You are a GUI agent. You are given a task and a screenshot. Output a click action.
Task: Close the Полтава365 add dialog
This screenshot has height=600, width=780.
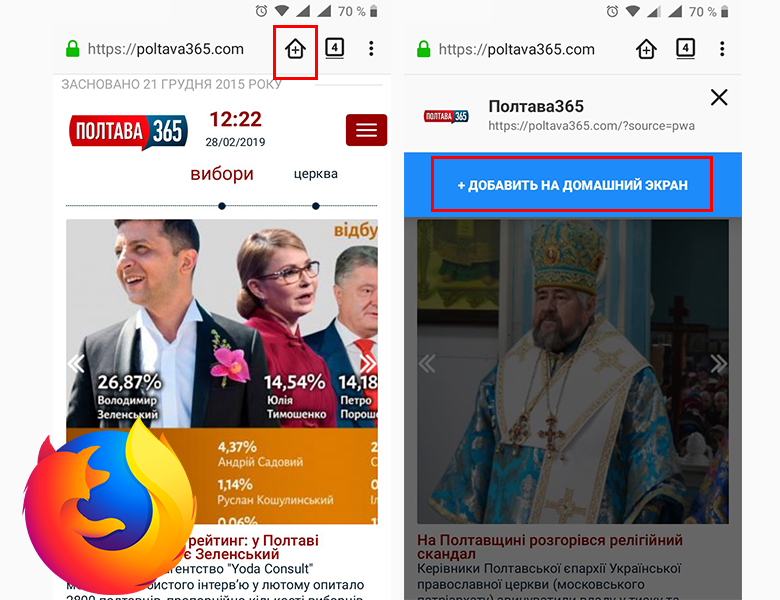tap(719, 98)
